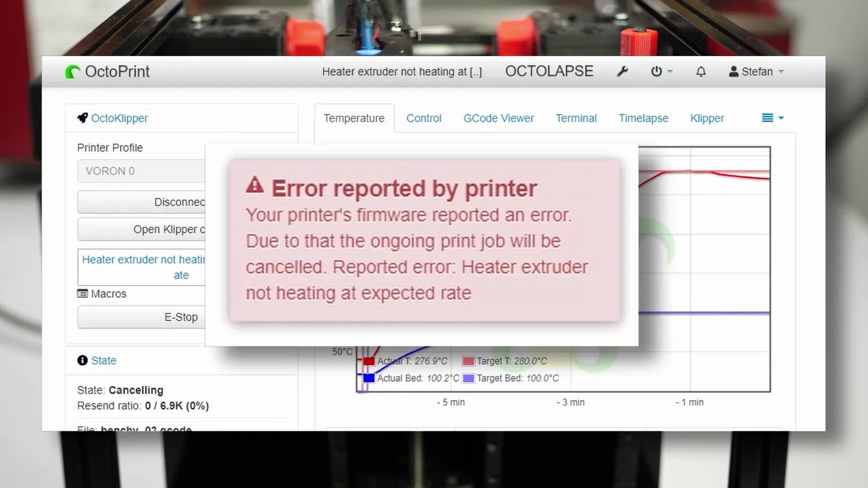This screenshot has height=488, width=868.
Task: Switch to the Terminal tab
Action: [x=576, y=118]
